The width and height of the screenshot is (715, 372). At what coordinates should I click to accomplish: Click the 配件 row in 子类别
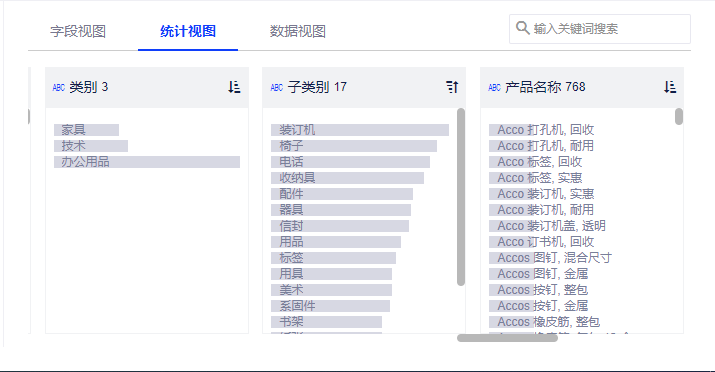[x=342, y=194]
